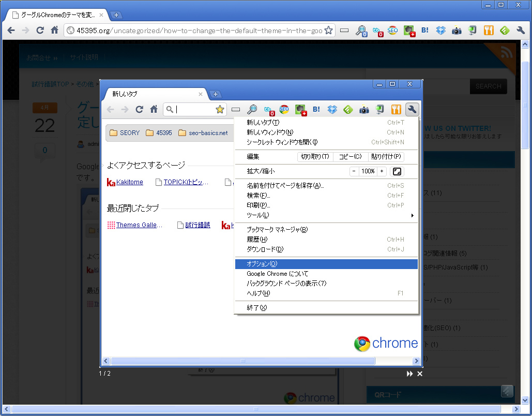Expand the ツール submenu arrow
Image resolution: width=532 pixels, height=416 pixels.
(x=412, y=215)
